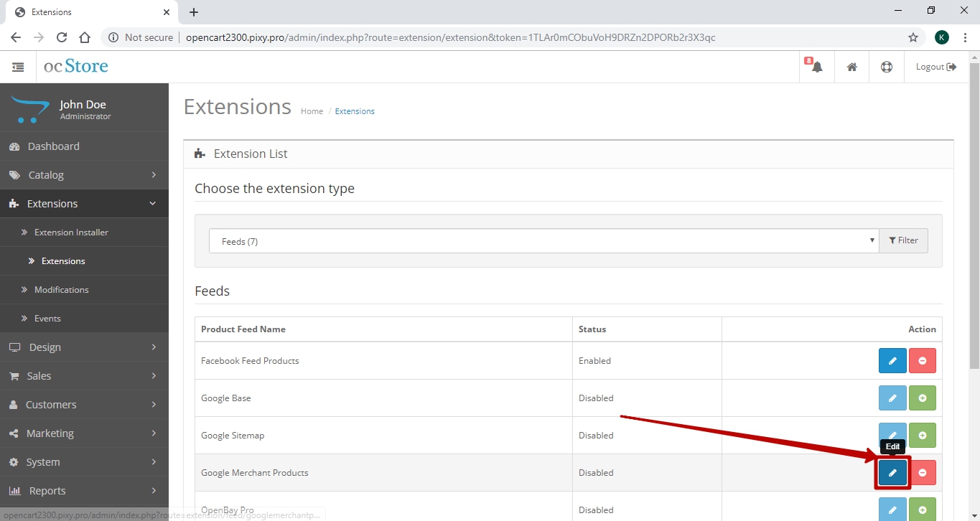This screenshot has height=521, width=980.
Task: Open the extension type dropdown
Action: click(543, 241)
